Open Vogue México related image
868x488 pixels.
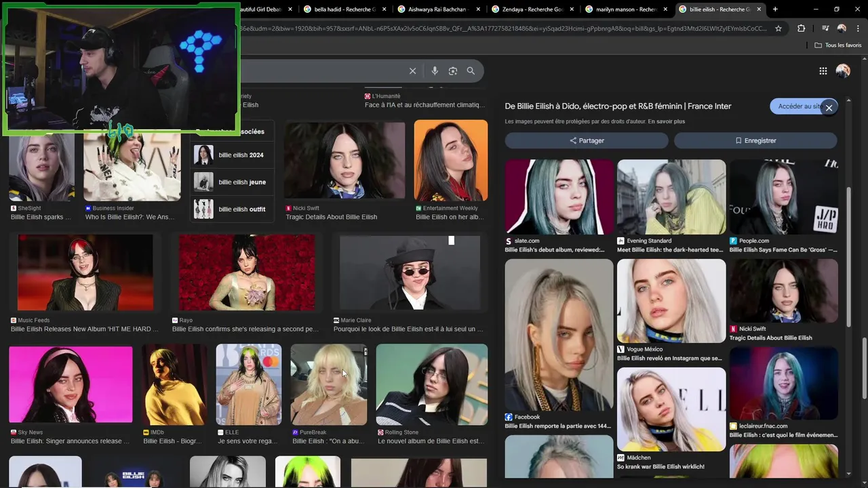pyautogui.click(x=671, y=301)
